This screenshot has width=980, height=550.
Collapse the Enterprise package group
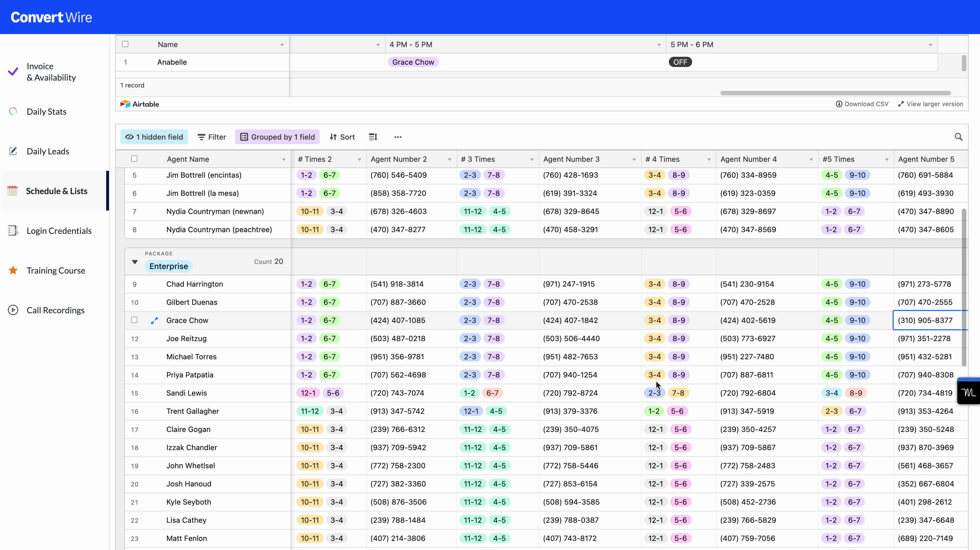click(135, 262)
